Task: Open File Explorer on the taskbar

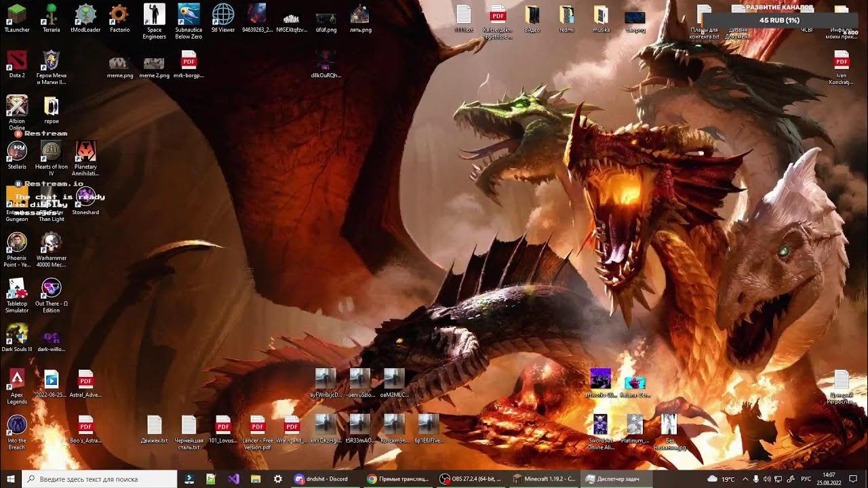Action: pos(256,479)
